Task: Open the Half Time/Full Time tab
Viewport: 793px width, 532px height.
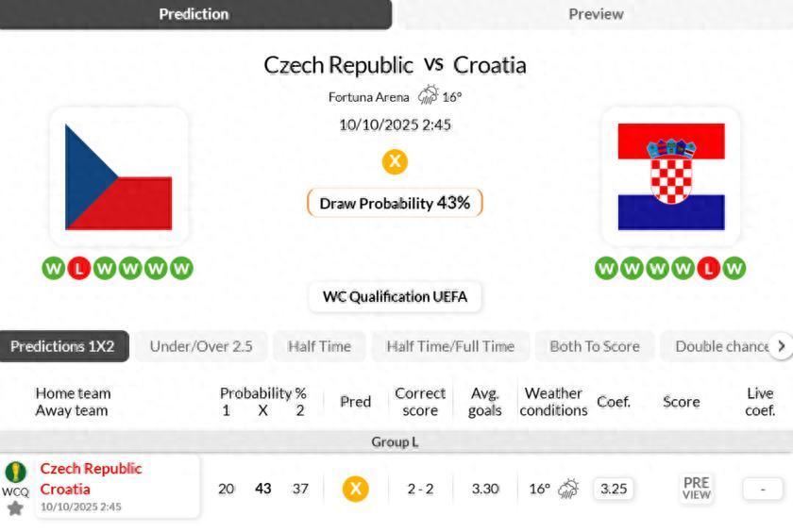Action: [450, 346]
